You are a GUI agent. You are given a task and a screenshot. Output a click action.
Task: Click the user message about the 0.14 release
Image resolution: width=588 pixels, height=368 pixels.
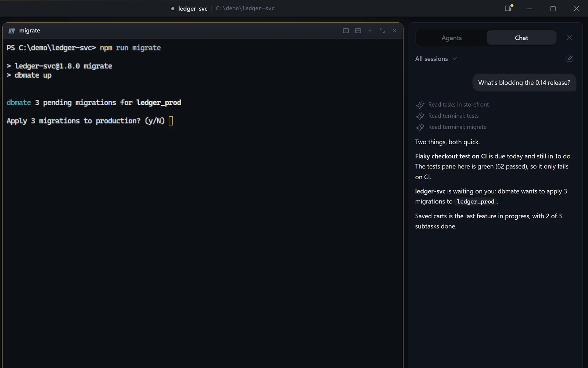[x=524, y=83]
